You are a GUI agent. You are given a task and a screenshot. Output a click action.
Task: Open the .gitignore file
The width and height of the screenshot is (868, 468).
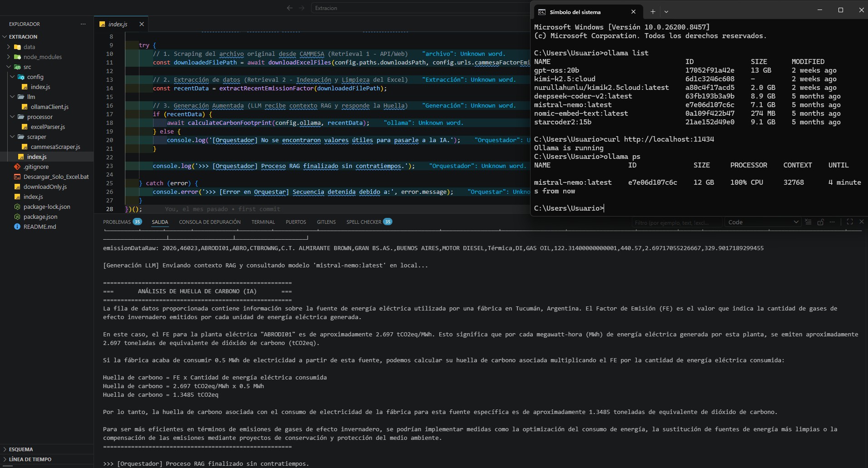(36, 167)
